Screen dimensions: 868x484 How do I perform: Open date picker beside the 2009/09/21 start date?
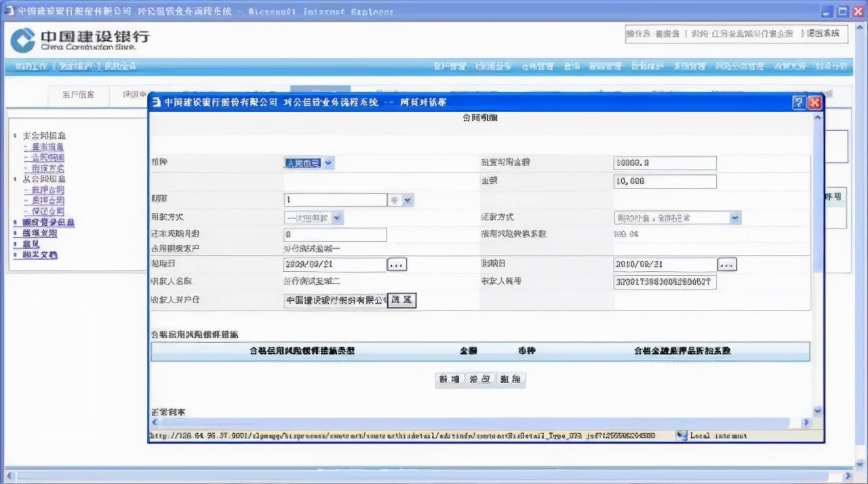397,265
